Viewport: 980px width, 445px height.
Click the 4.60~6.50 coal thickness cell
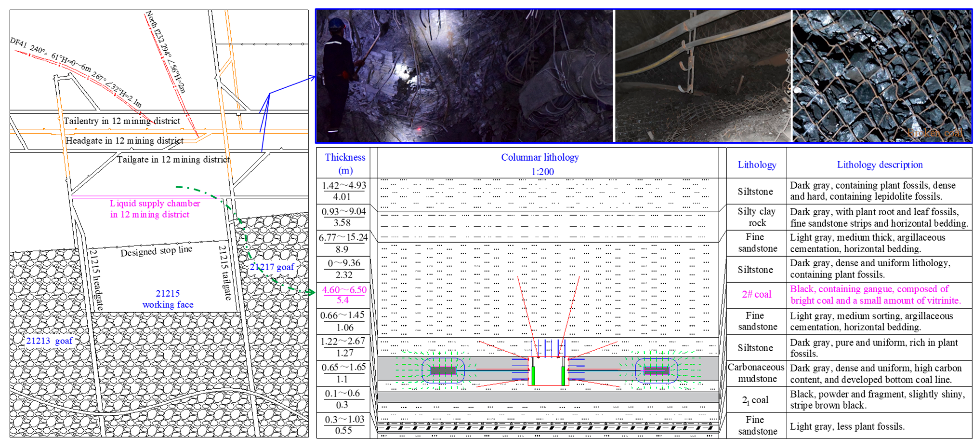pos(344,295)
